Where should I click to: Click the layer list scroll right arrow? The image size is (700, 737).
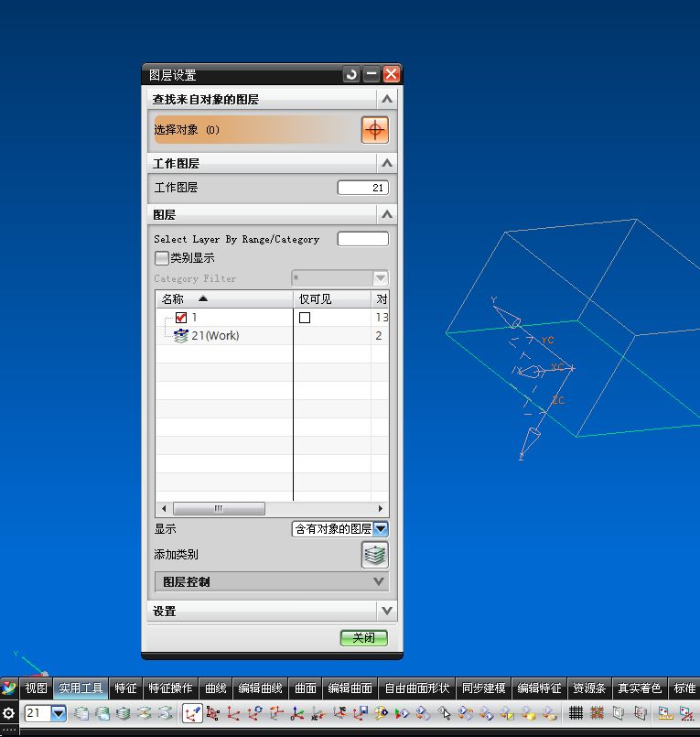click(381, 508)
